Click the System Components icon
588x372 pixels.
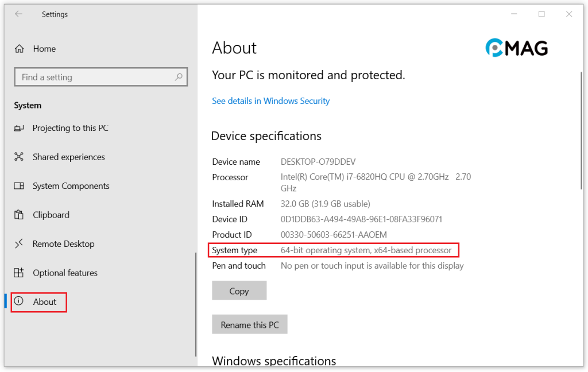click(19, 186)
